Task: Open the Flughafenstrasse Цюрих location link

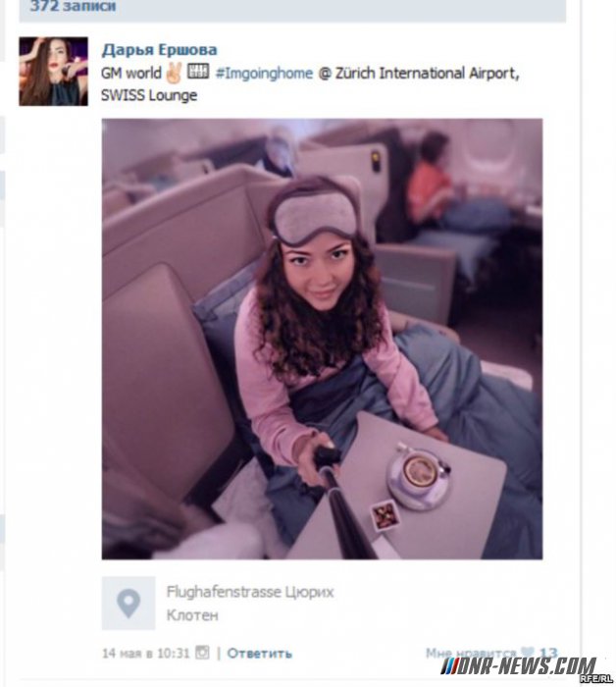Action: coord(250,593)
